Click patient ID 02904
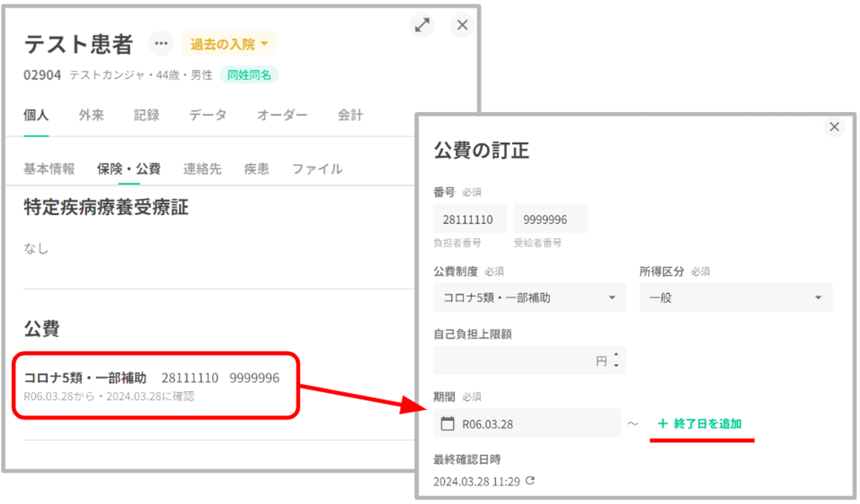 point(42,75)
